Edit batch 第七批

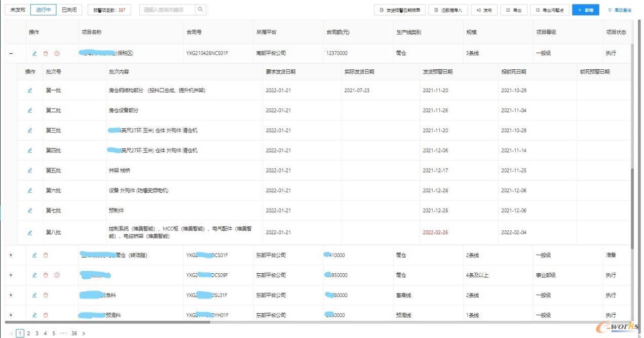[x=30, y=210]
